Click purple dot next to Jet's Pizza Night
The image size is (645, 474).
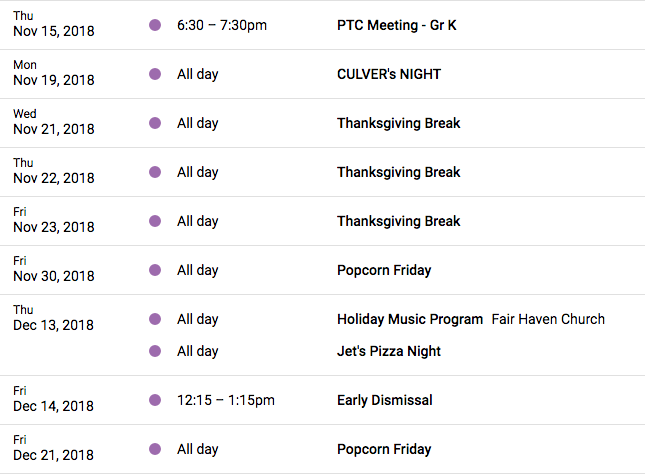pyautogui.click(x=155, y=351)
